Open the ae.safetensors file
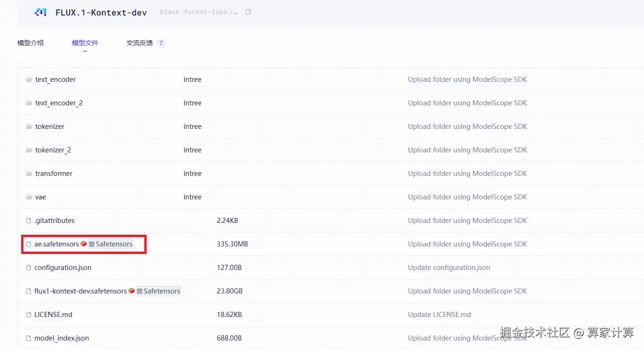 click(x=56, y=244)
